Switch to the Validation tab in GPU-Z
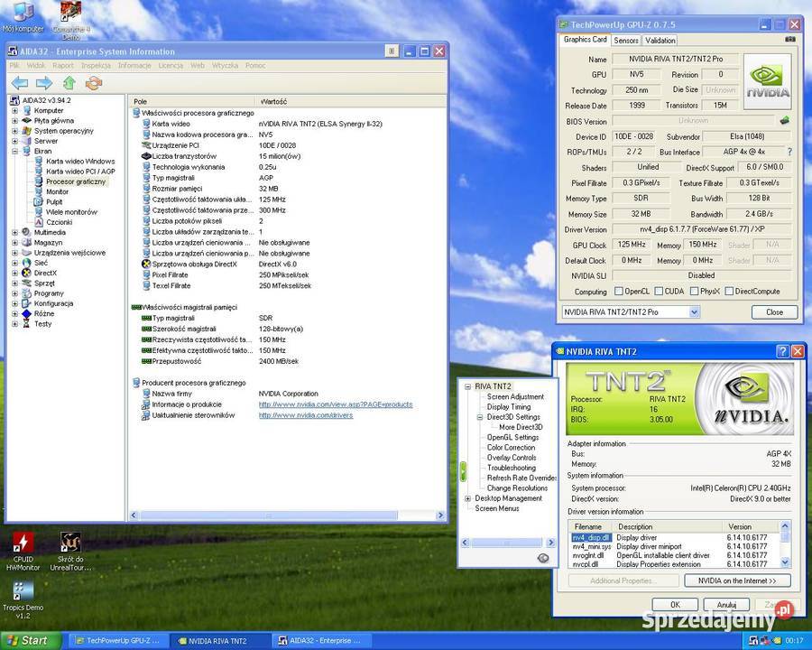Screen dimensions: 812x650 coord(660,41)
